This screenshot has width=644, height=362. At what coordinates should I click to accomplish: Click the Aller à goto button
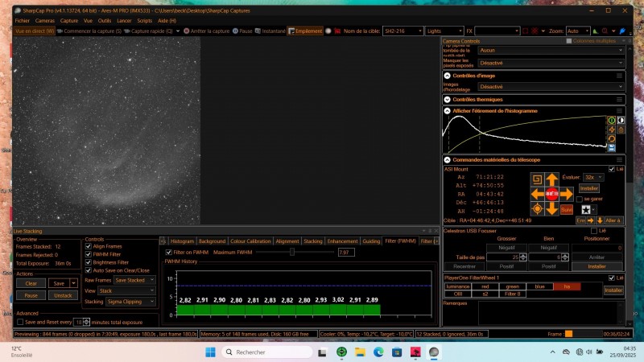[613, 220]
